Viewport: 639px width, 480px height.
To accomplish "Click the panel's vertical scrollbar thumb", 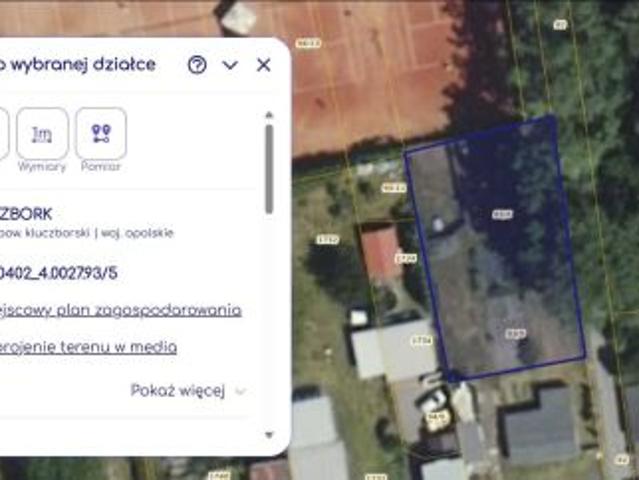I will 268,168.
